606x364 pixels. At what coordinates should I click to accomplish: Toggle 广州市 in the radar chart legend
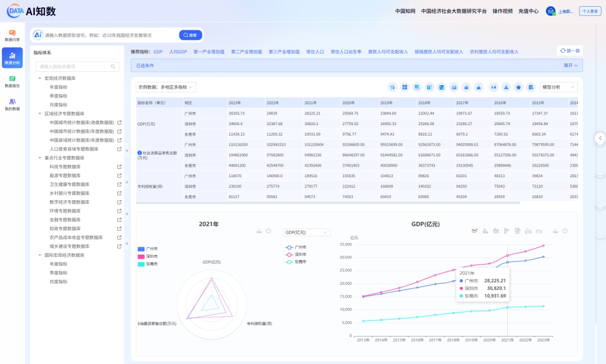(148, 248)
